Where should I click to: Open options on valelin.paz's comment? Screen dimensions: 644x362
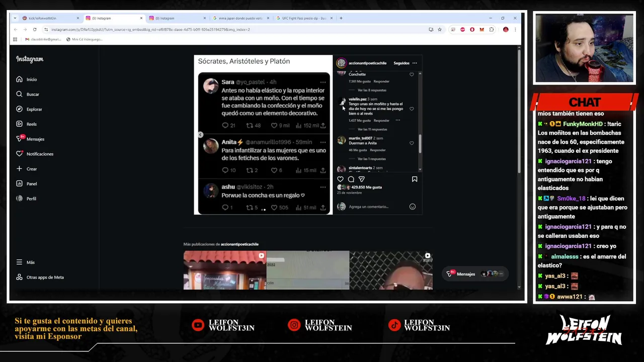pos(397,120)
